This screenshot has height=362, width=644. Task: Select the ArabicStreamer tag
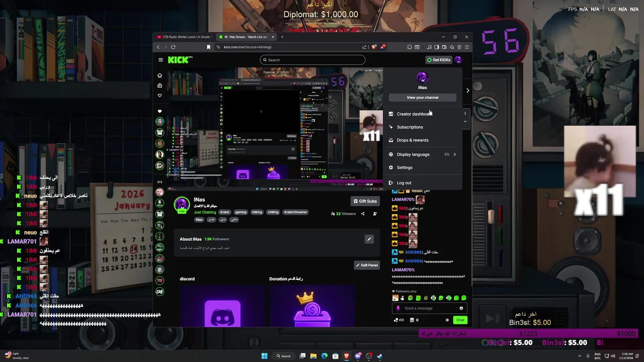[x=295, y=212]
